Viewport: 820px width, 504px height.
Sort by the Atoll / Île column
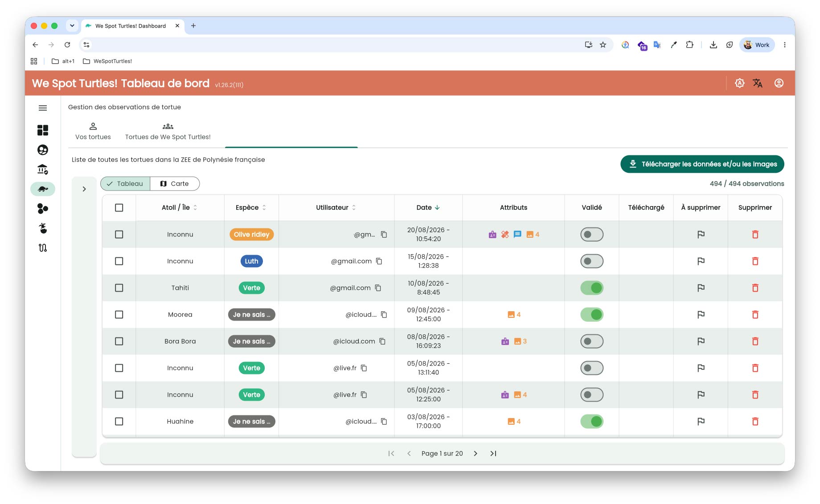[x=180, y=207]
